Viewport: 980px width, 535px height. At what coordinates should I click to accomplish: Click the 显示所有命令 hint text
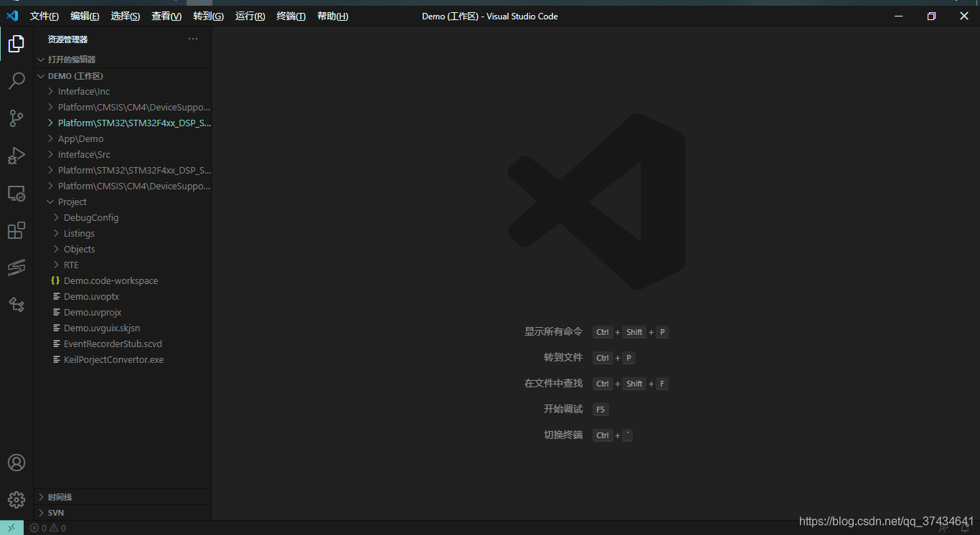coord(553,331)
